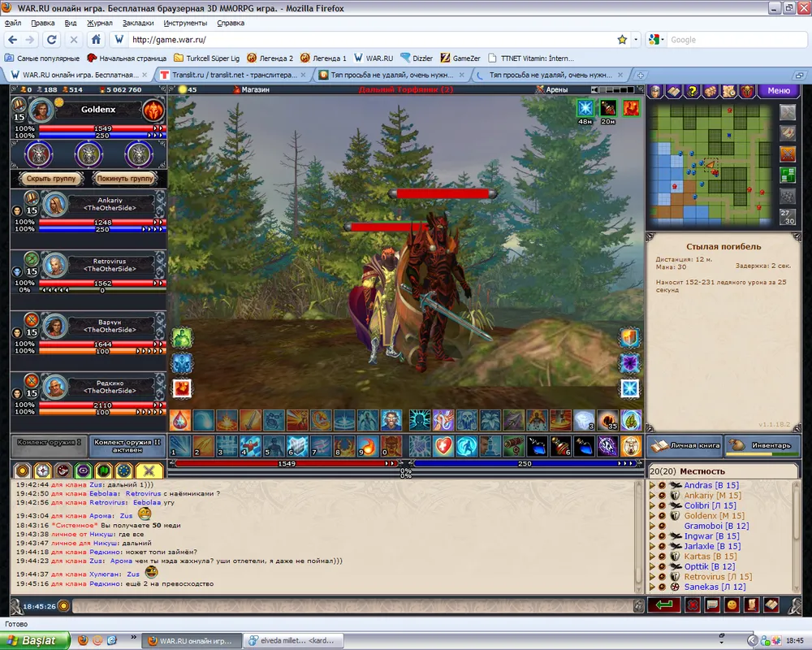Cast the fireball skill in slot 9
Image resolution: width=812 pixels, height=650 pixels.
tap(367, 446)
